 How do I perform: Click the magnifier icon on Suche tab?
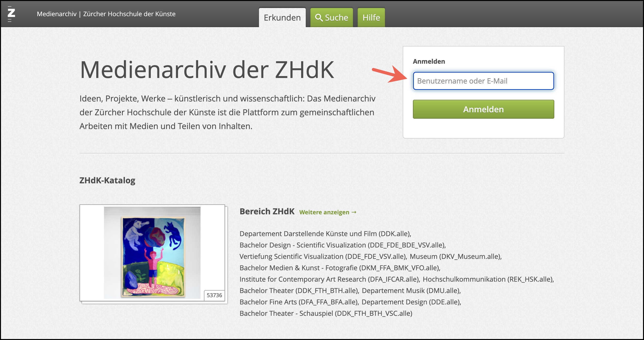tap(319, 18)
